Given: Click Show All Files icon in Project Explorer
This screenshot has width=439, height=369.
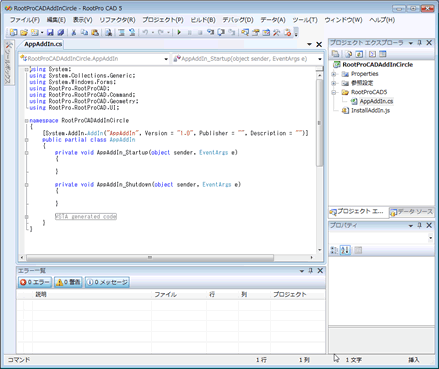Looking at the screenshot, I should [x=348, y=54].
